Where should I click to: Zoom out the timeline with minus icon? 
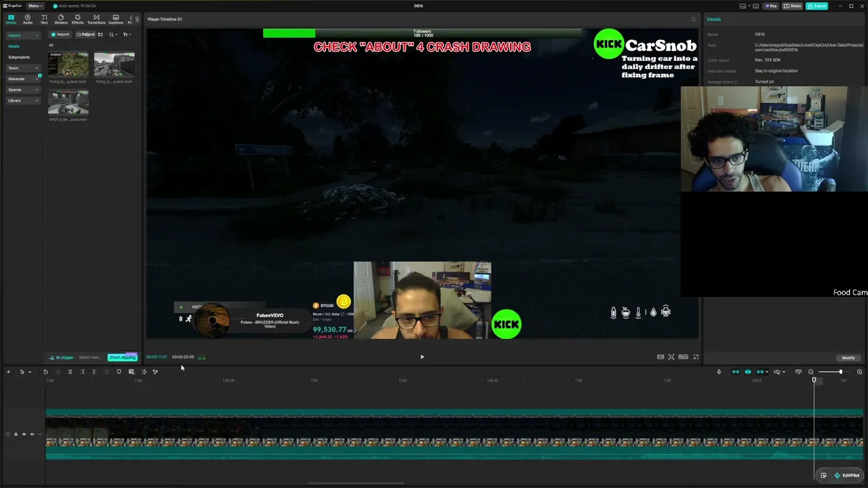point(810,371)
